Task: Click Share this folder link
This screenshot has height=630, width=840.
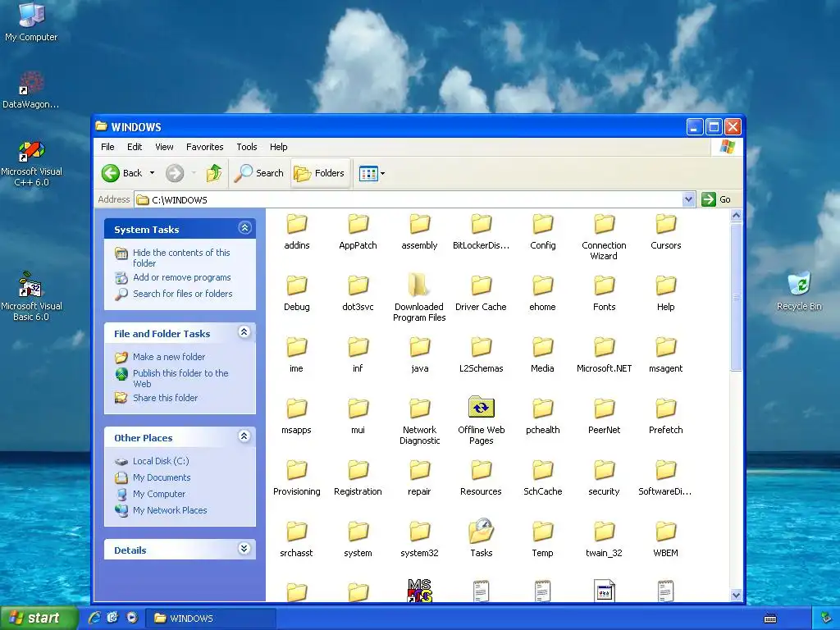Action: (165, 398)
